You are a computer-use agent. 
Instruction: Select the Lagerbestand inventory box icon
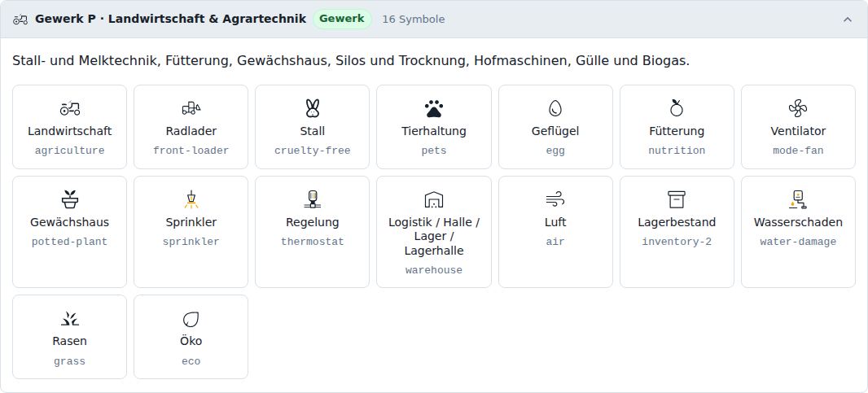[x=677, y=199]
